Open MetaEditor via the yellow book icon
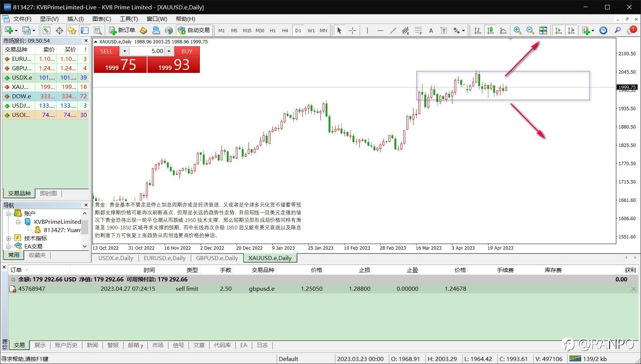The image size is (641, 364). [x=143, y=31]
